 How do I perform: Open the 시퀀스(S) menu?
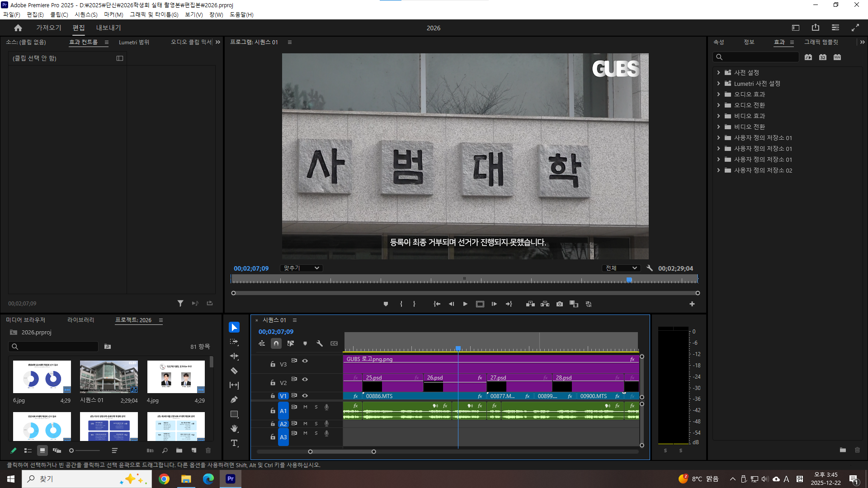click(x=86, y=14)
